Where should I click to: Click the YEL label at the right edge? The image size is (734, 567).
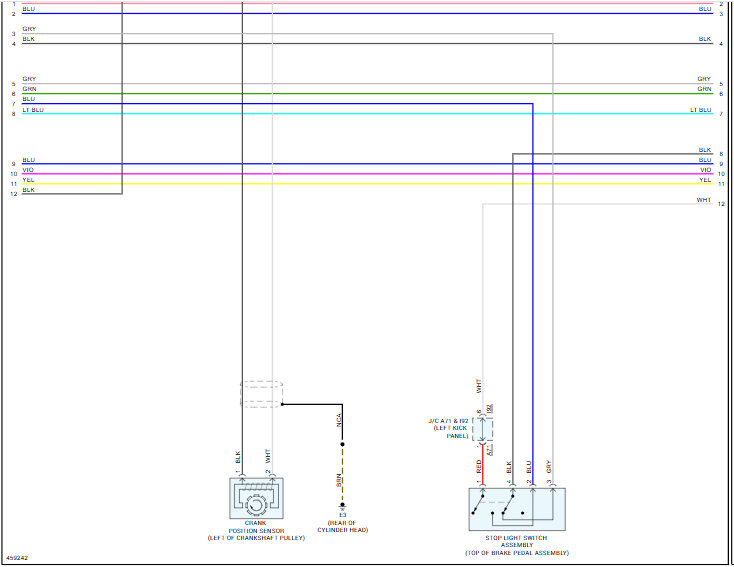(705, 180)
